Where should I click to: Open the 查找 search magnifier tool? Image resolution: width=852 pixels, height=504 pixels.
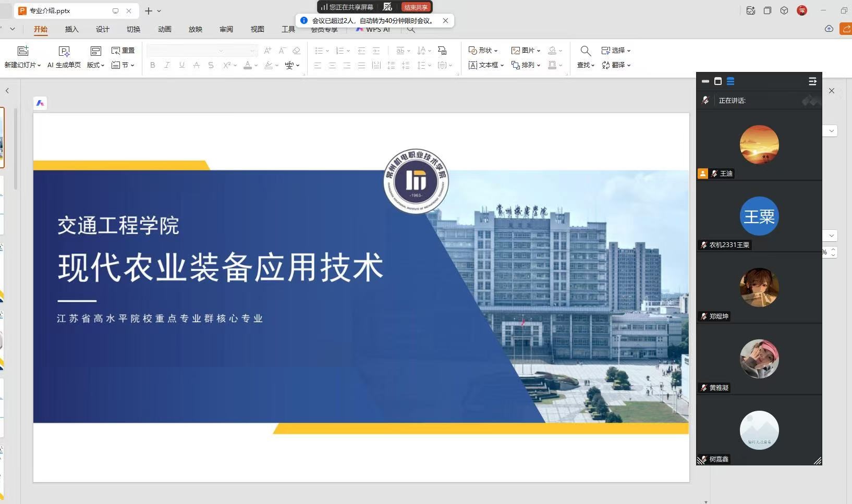pos(586,51)
